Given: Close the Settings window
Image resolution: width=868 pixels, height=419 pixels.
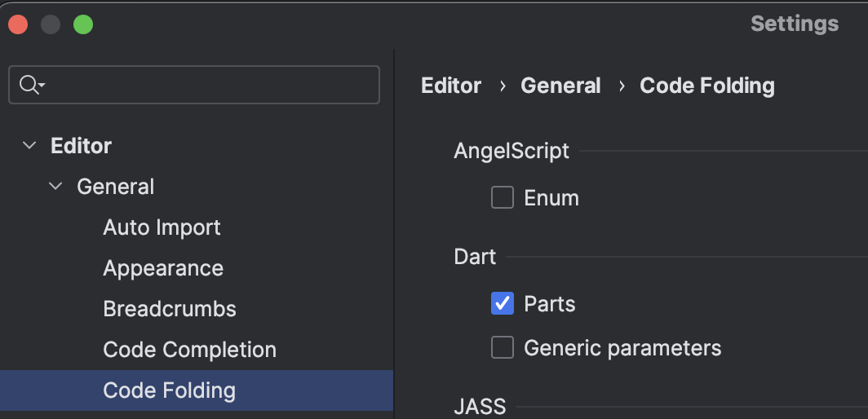Looking at the screenshot, I should (x=18, y=24).
